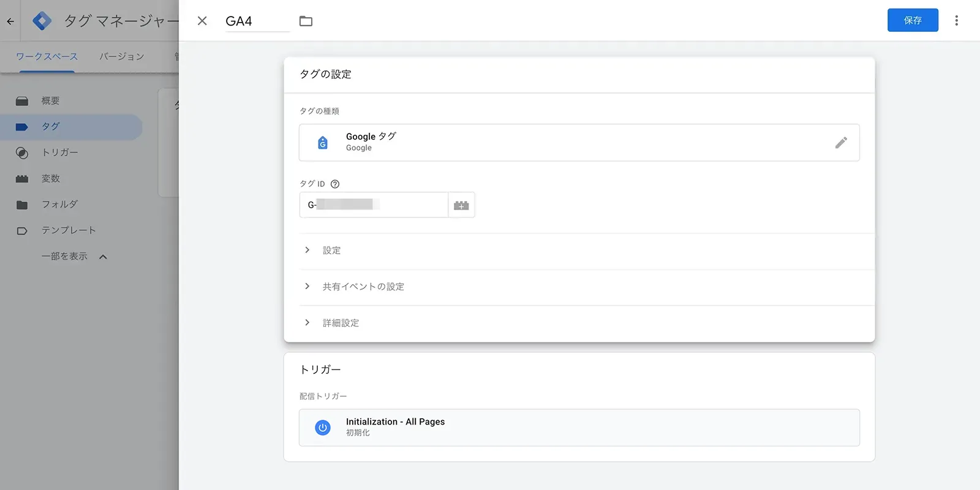Click the Initialization trigger power icon
The image size is (980, 490).
323,428
